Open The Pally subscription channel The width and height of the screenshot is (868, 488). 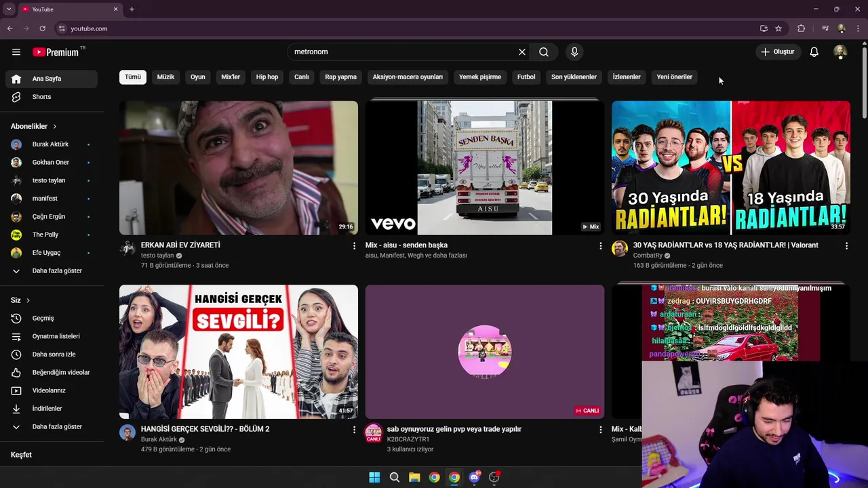(52, 235)
